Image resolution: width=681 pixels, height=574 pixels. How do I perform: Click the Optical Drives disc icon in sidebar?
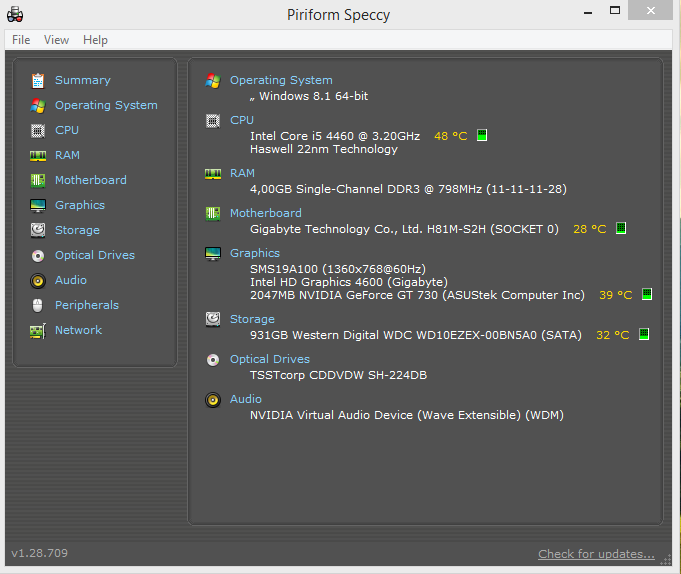(x=38, y=256)
